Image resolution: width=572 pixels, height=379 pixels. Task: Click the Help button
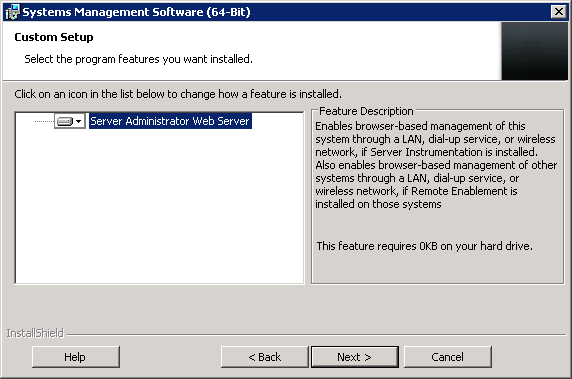(x=76, y=357)
